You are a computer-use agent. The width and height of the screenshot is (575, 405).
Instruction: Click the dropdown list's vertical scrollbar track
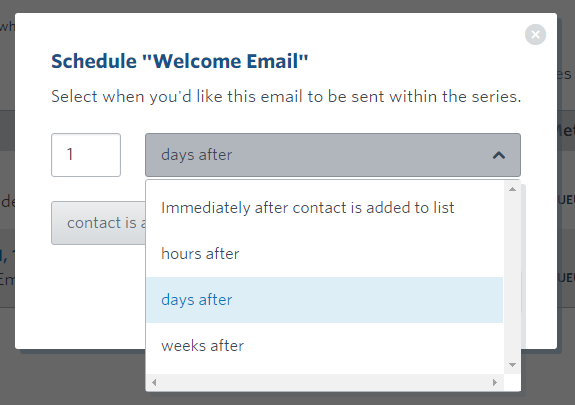(x=512, y=277)
